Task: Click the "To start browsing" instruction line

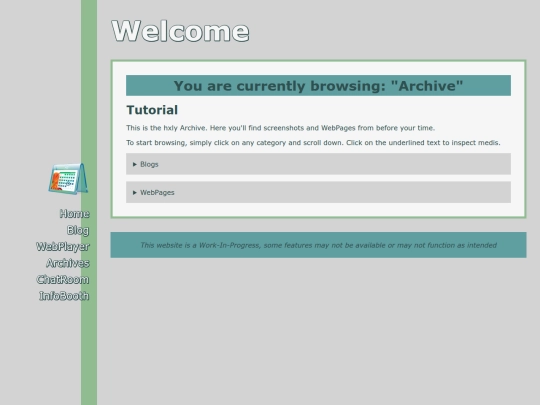Action: click(313, 143)
